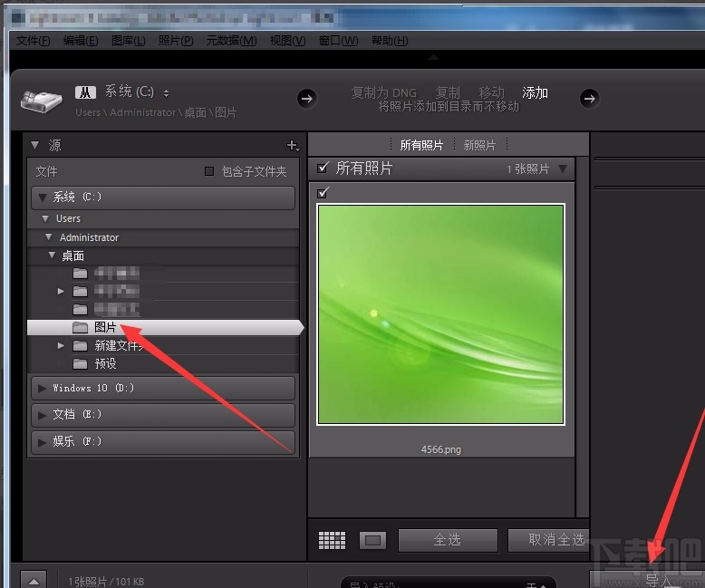Open the 1 张照片 group dropdown arrow
Screen dimensions: 705x588
click(563, 169)
